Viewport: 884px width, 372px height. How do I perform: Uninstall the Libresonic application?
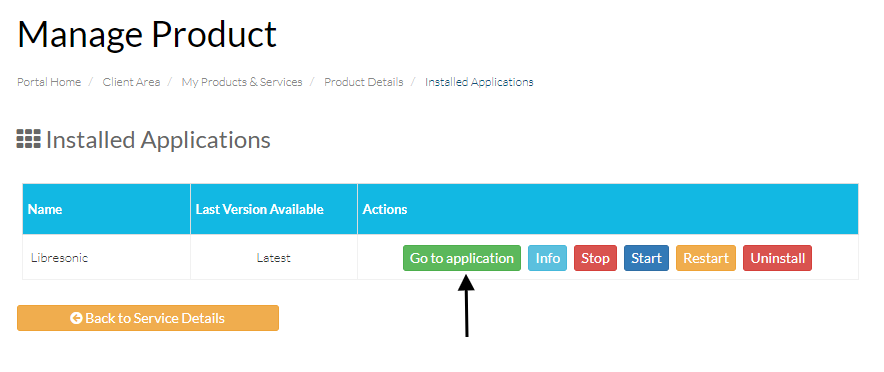777,258
